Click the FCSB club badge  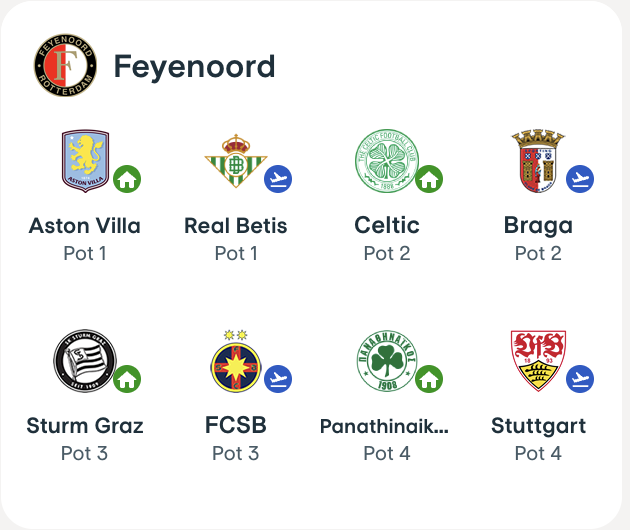click(x=236, y=361)
